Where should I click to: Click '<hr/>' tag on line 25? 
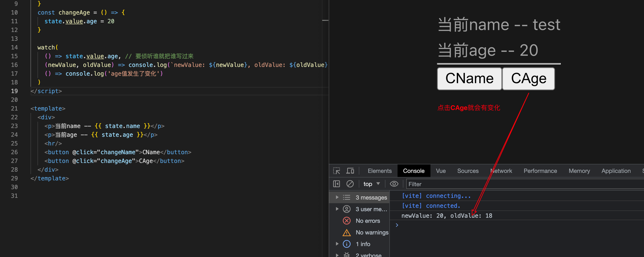(x=53, y=143)
